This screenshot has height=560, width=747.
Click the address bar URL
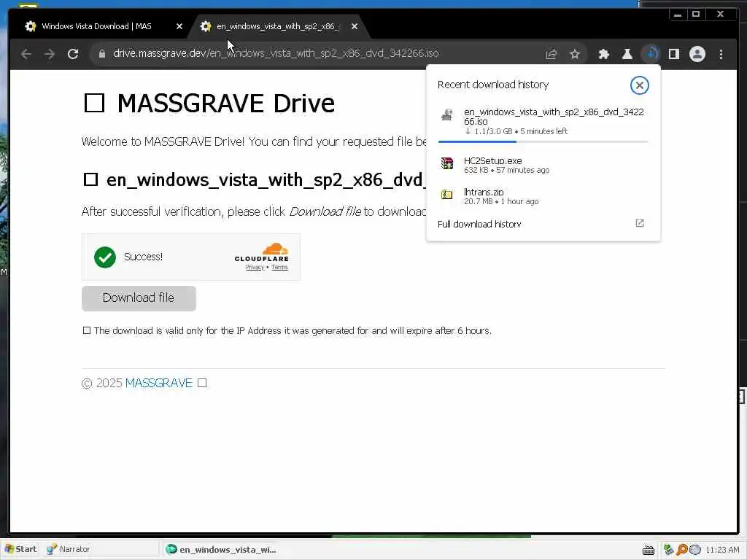276,53
